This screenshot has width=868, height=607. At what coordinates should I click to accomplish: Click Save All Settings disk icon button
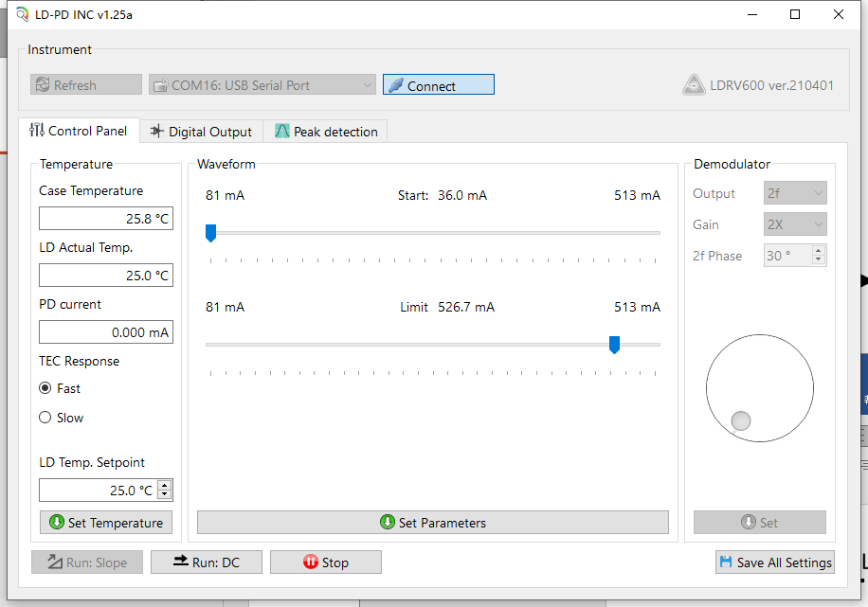pos(774,562)
